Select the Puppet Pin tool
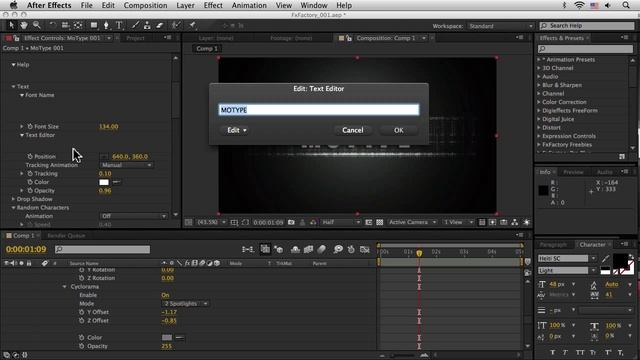 (192, 25)
